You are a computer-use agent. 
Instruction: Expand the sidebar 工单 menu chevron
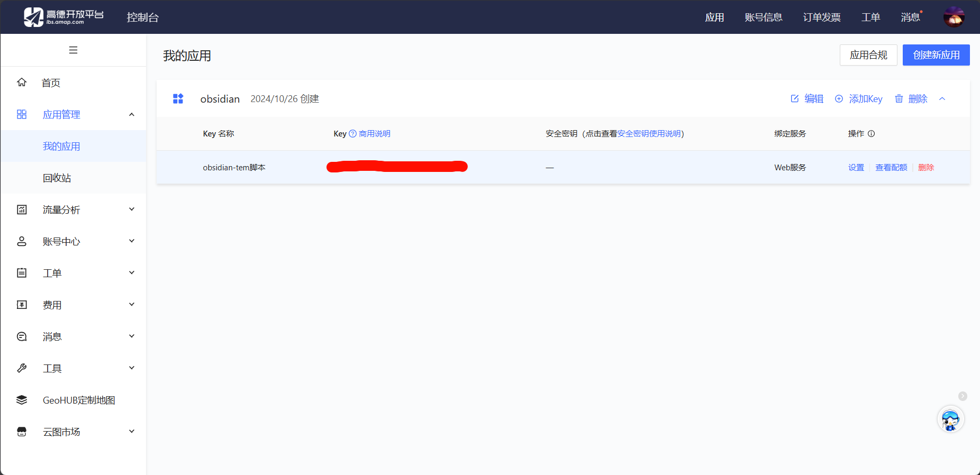tap(132, 273)
